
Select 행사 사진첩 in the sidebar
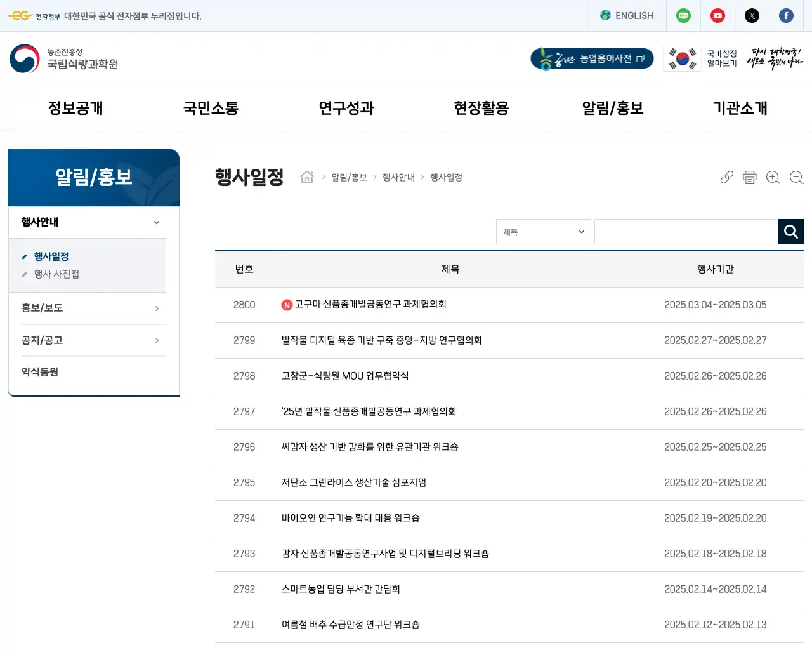point(56,274)
